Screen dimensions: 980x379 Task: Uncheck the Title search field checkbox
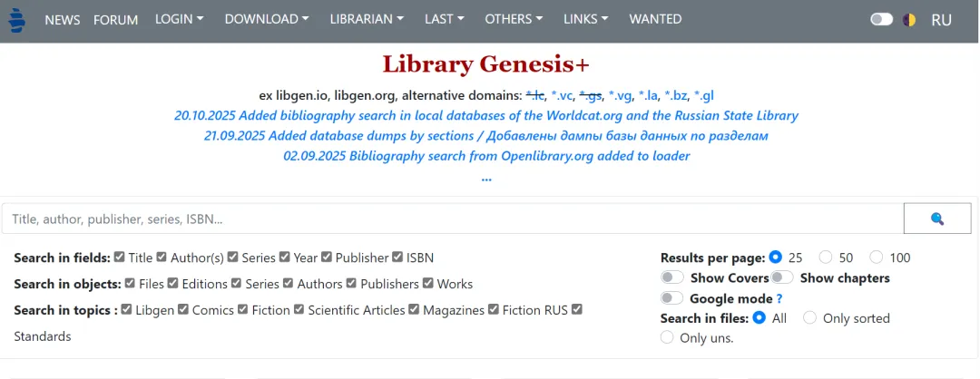(121, 257)
